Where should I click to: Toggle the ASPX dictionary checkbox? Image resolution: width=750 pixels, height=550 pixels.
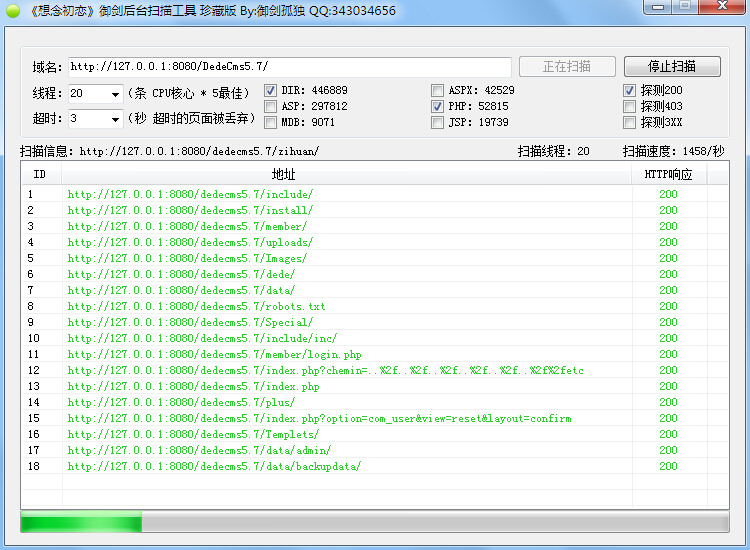click(438, 91)
